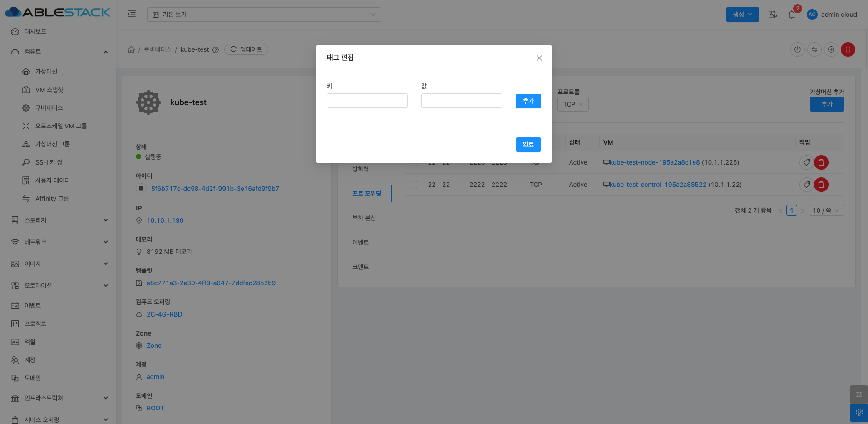This screenshot has height=424, width=868.
Task: Open the cluster ID 5f6b717c link
Action: [x=215, y=189]
